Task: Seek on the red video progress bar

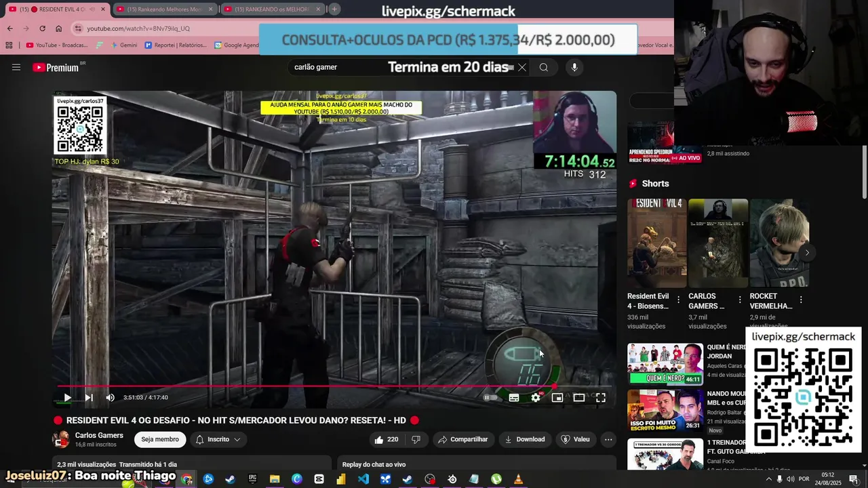Action: (335, 386)
